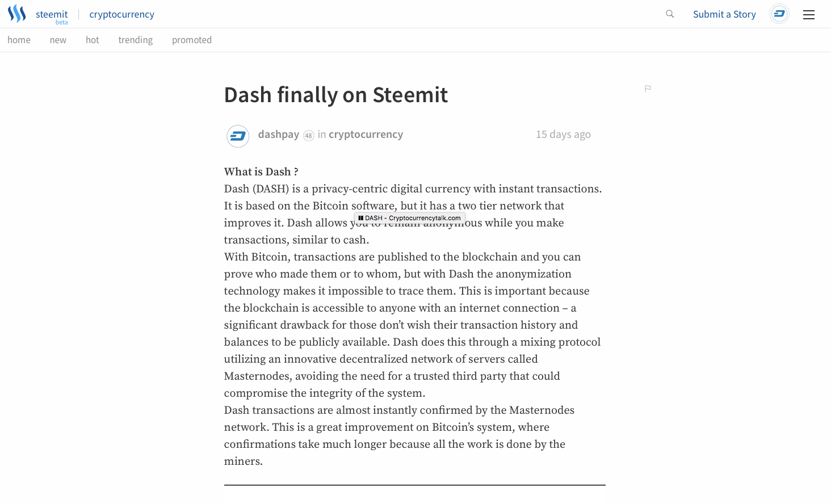Click the Steemit logo icon

(x=16, y=14)
